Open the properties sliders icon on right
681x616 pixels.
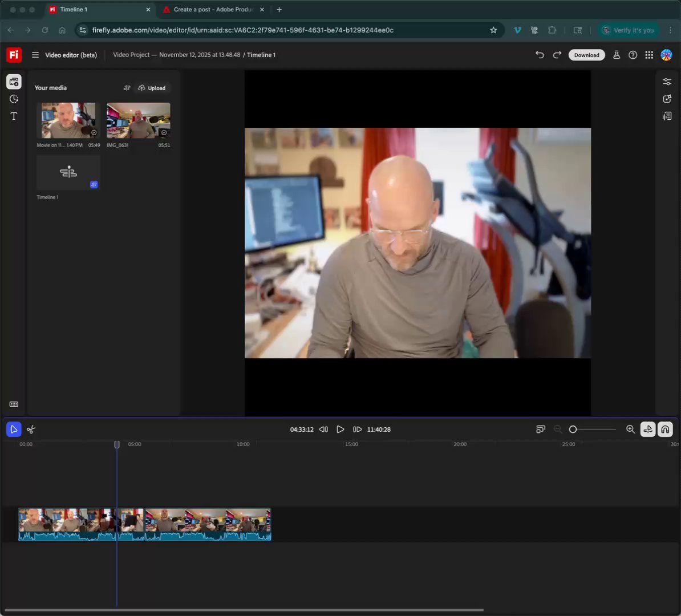[x=667, y=82]
